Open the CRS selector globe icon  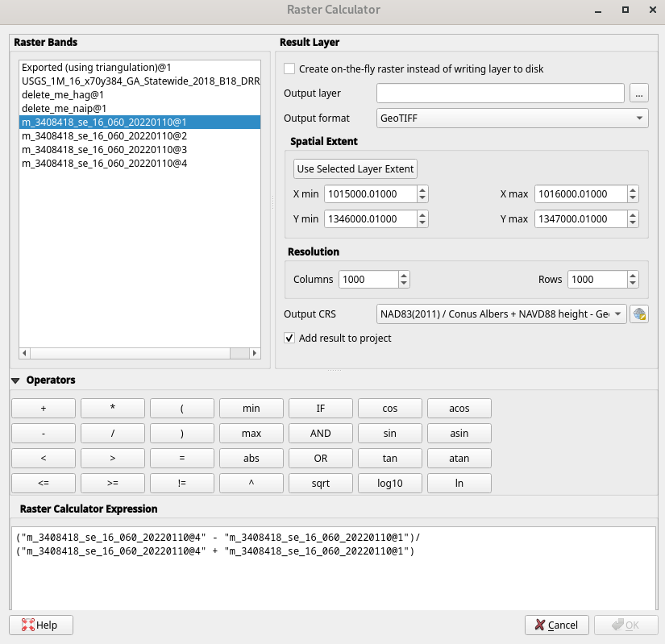click(x=638, y=314)
